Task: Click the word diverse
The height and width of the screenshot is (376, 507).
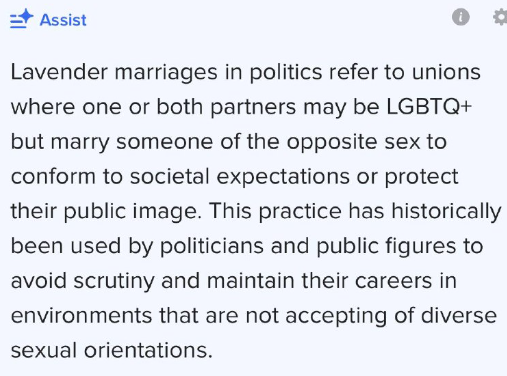Action: (x=459, y=315)
